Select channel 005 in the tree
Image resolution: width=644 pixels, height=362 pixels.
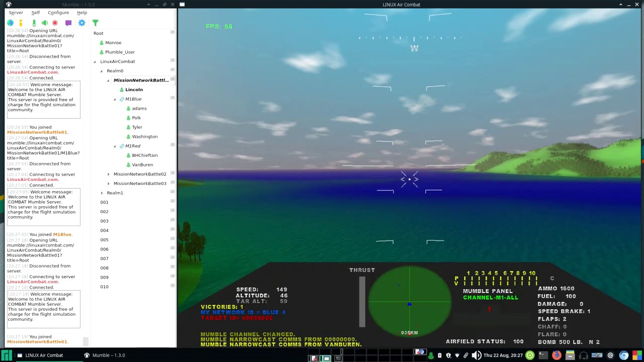pyautogui.click(x=104, y=240)
